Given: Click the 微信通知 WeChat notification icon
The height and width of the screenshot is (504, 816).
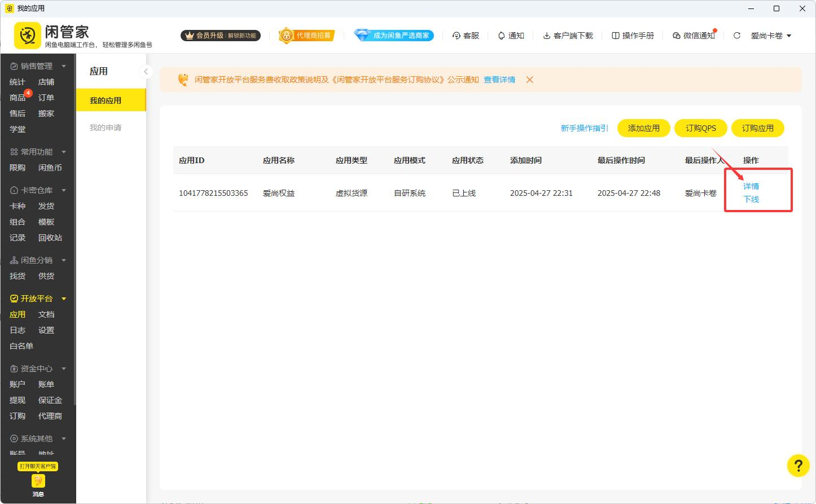Looking at the screenshot, I should tap(676, 35).
